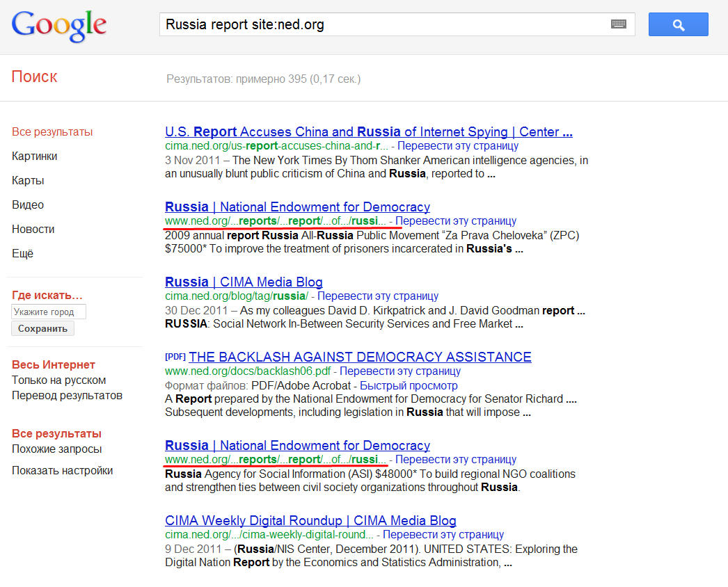Click the Сохранить button
728x587 pixels.
pyautogui.click(x=42, y=328)
